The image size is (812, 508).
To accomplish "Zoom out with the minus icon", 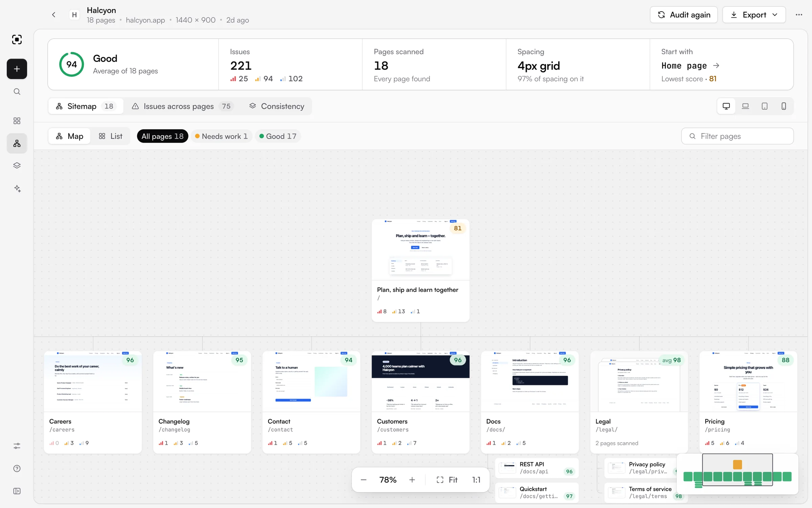I will [363, 480].
